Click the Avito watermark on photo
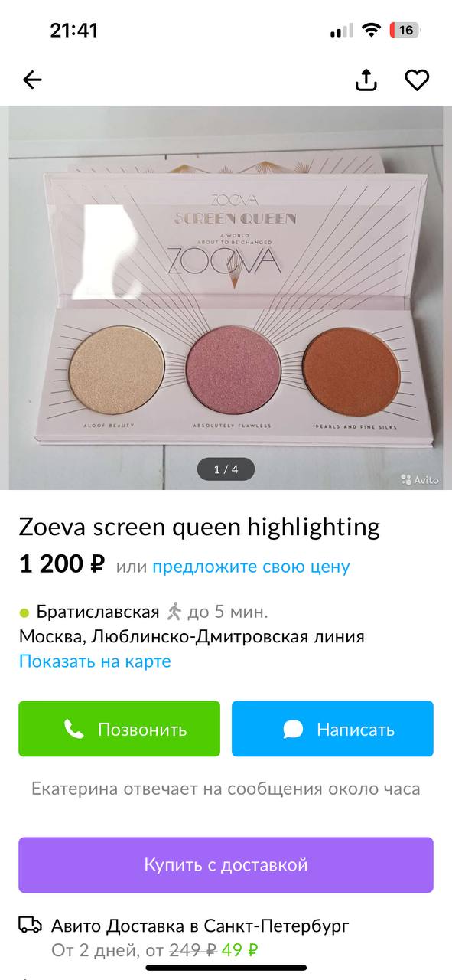Screen dimensions: 452x980 click(420, 480)
